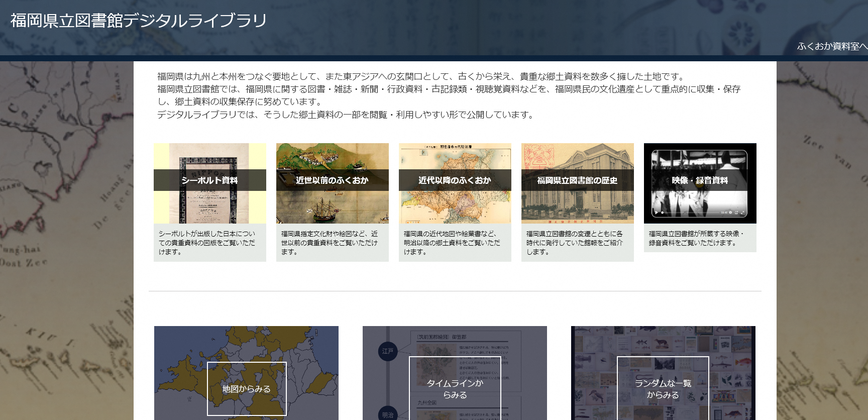The width and height of the screenshot is (868, 420).
Task: Click the seek bar on the video thumbnail
Action: [691, 213]
